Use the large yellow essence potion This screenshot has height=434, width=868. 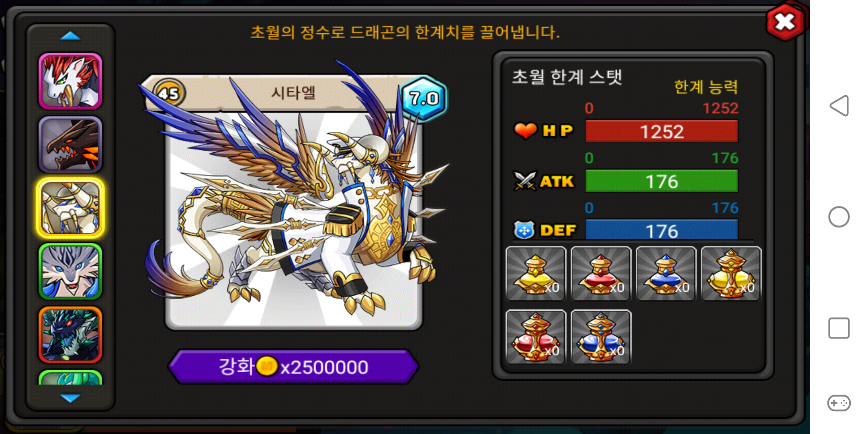pos(731,274)
